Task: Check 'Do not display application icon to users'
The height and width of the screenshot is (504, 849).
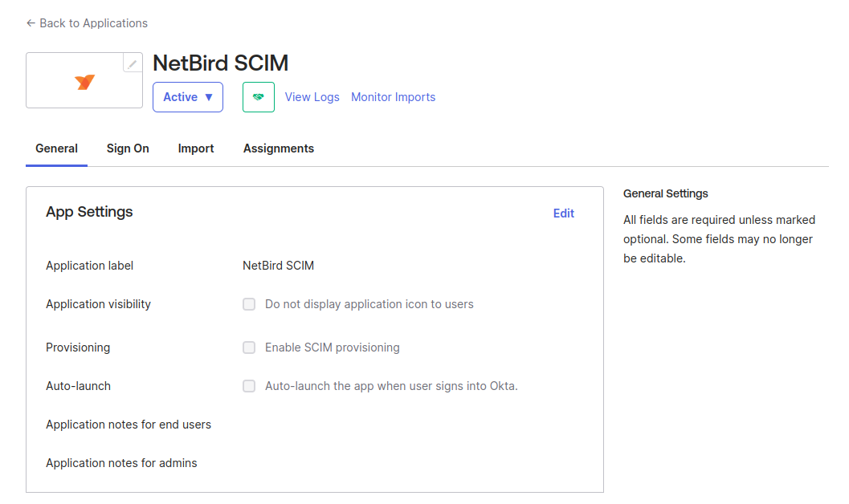Action: click(249, 304)
